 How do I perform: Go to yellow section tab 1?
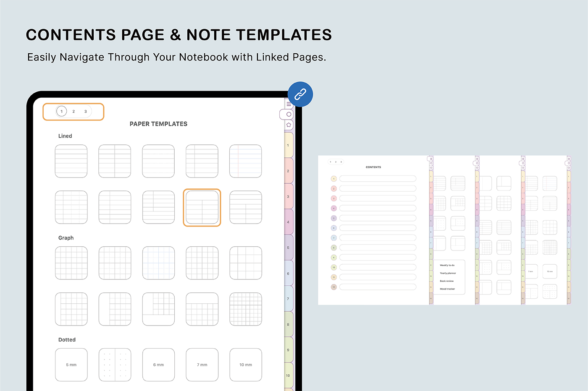coord(288,145)
